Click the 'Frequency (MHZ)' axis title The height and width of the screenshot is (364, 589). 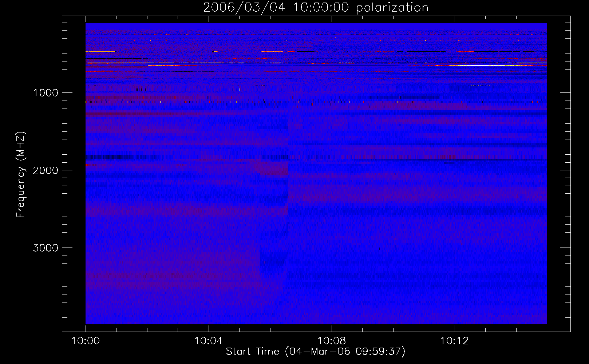pyautogui.click(x=21, y=174)
